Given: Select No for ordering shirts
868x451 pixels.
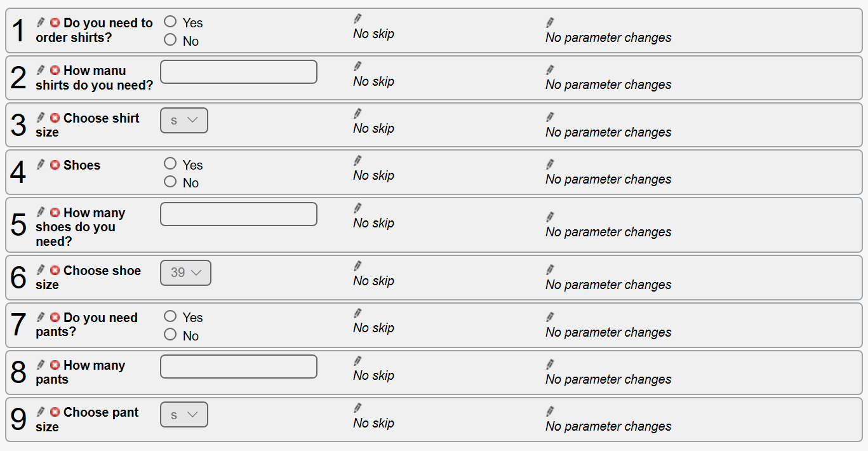Looking at the screenshot, I should (x=170, y=40).
